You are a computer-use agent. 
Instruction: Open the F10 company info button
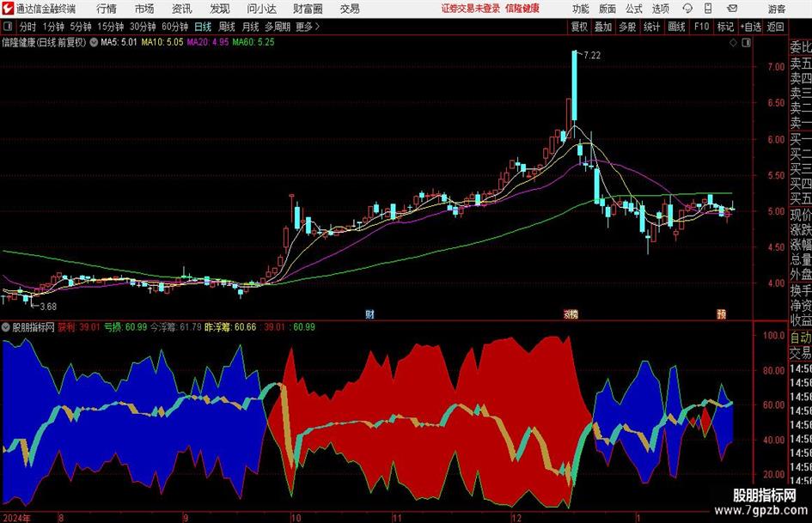[x=702, y=27]
